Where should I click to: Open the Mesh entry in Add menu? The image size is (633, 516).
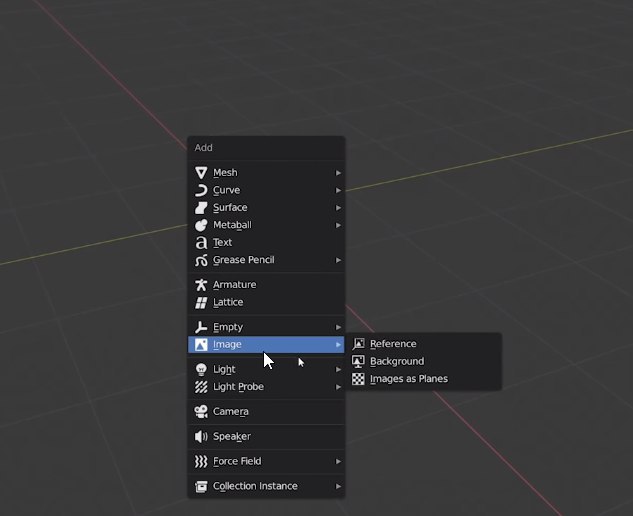pyautogui.click(x=266, y=173)
